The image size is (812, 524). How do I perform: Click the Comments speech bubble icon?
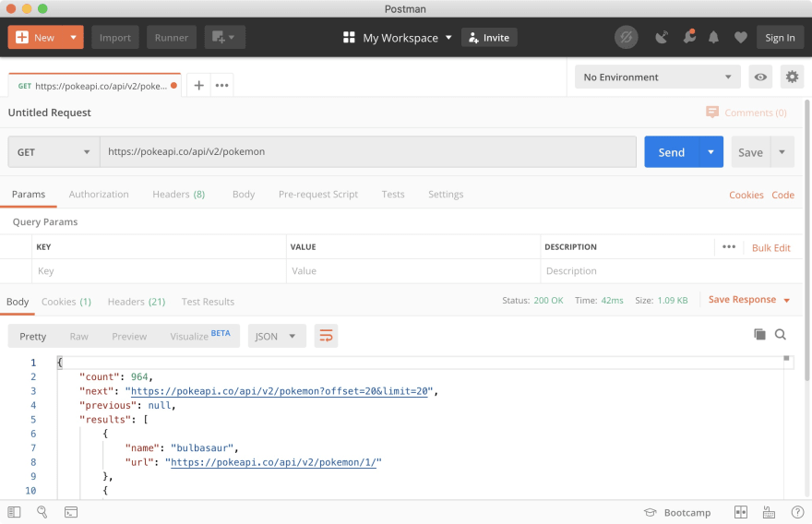click(712, 113)
